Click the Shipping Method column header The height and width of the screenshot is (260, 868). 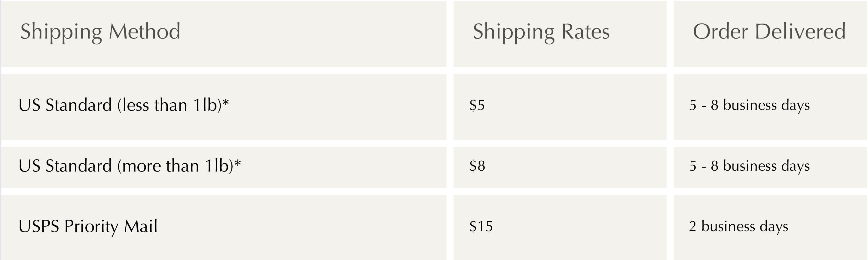(100, 32)
